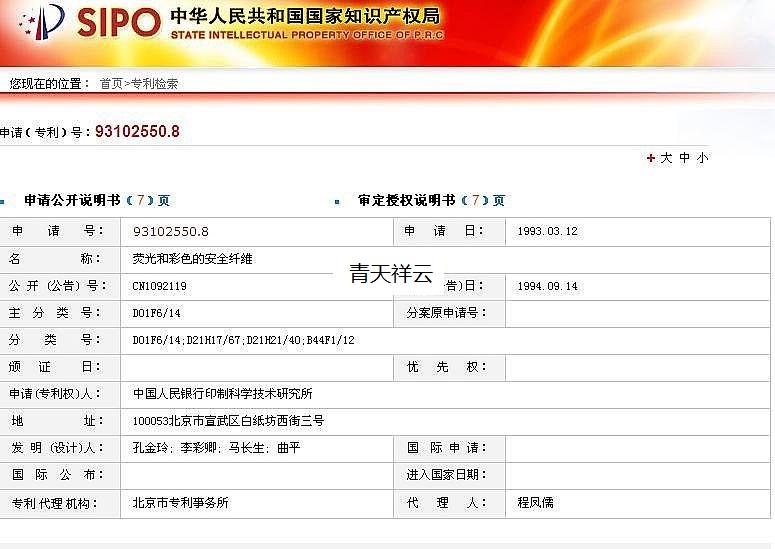
Task: Open 审定授权说明书 (7)页 document link
Action: tap(431, 200)
